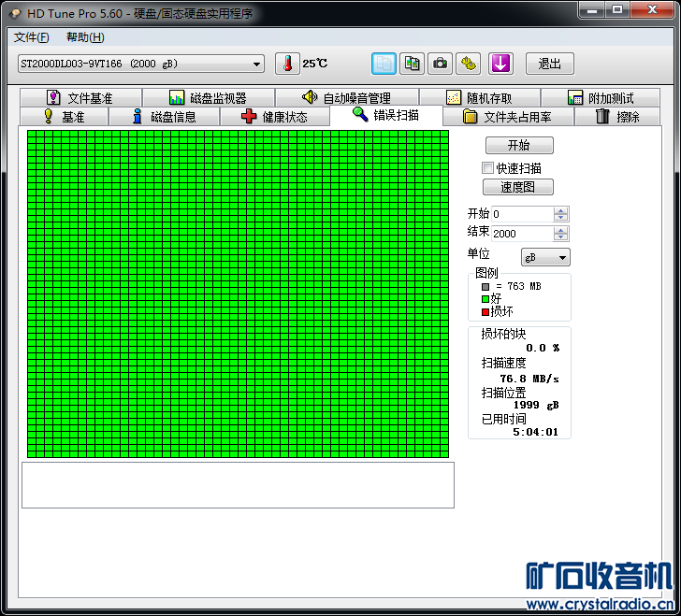Screen dimensions: 681x616
Task: Increase the 结束 end value with up arrow
Action: (560, 230)
